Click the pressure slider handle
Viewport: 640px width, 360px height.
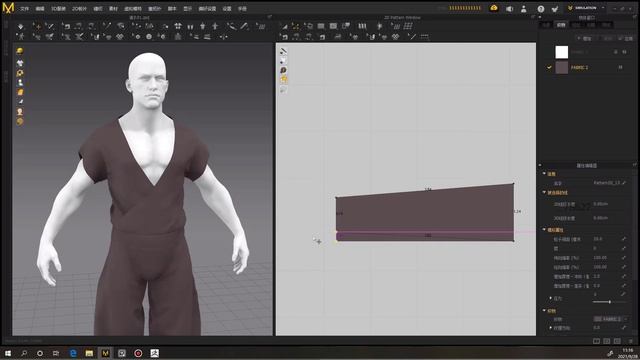[x=610, y=302]
